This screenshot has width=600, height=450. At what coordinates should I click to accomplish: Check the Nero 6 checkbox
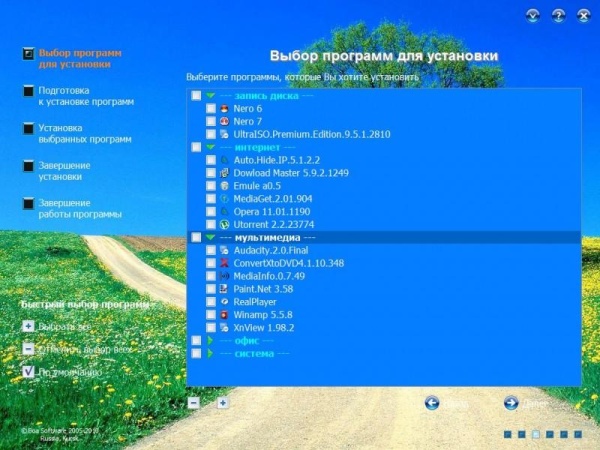[211, 109]
